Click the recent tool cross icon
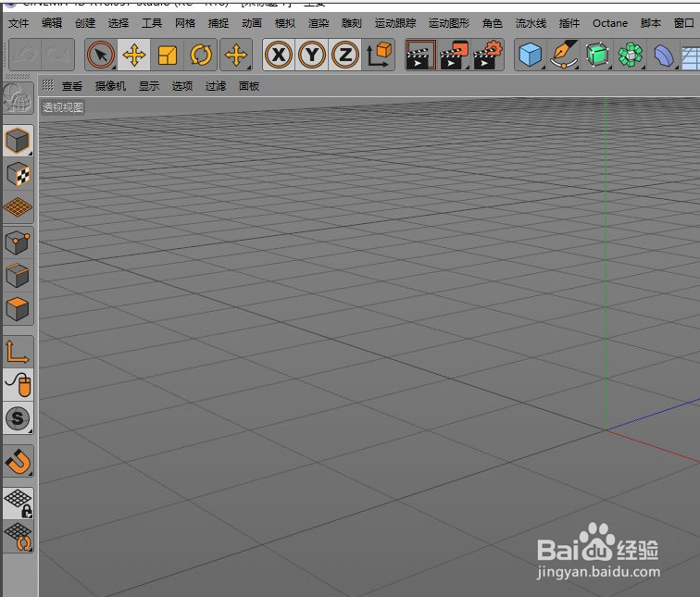Viewport: 700px width, 597px height. [236, 55]
